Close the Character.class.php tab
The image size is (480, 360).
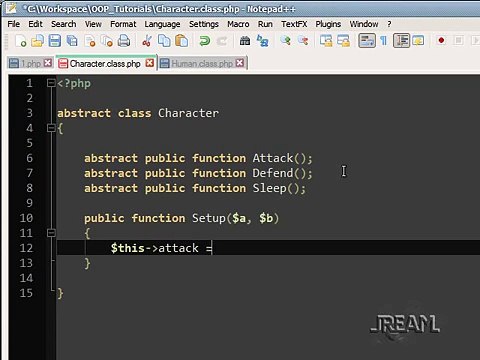[x=150, y=63]
